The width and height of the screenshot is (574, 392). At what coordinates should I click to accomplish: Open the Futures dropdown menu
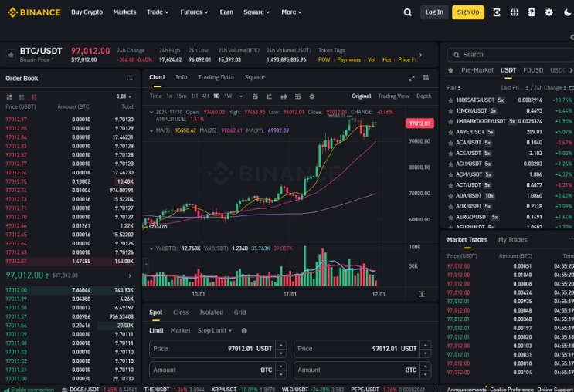(194, 12)
